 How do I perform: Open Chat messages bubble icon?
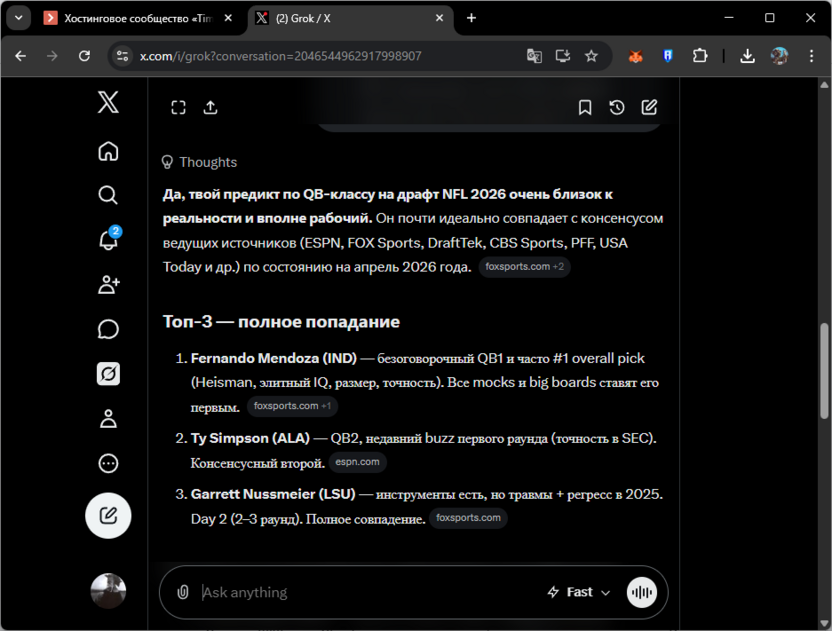[108, 329]
